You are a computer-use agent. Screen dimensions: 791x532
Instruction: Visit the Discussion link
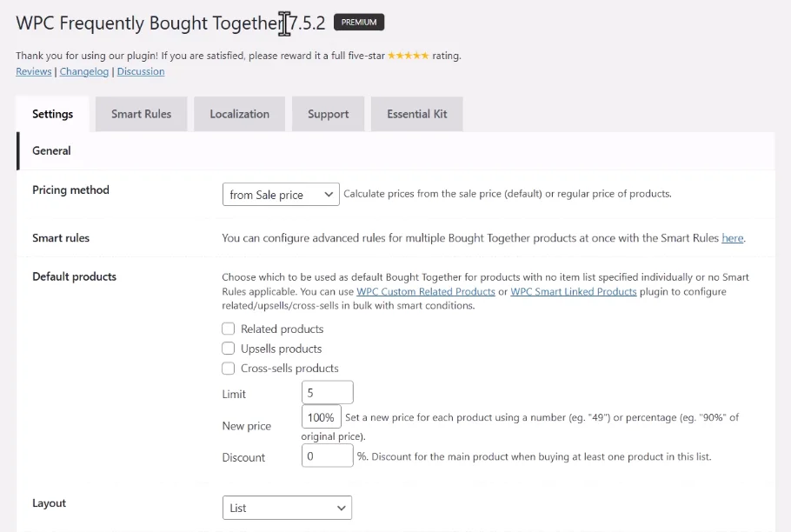(141, 71)
